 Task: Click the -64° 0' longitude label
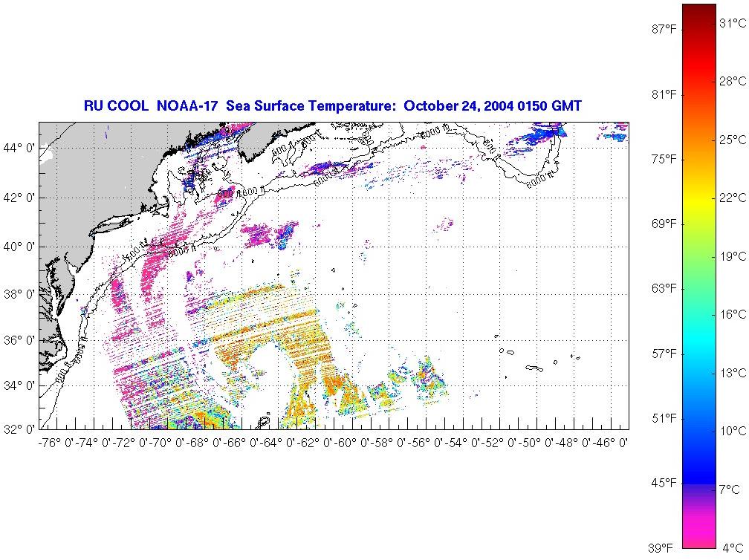pyautogui.click(x=278, y=443)
